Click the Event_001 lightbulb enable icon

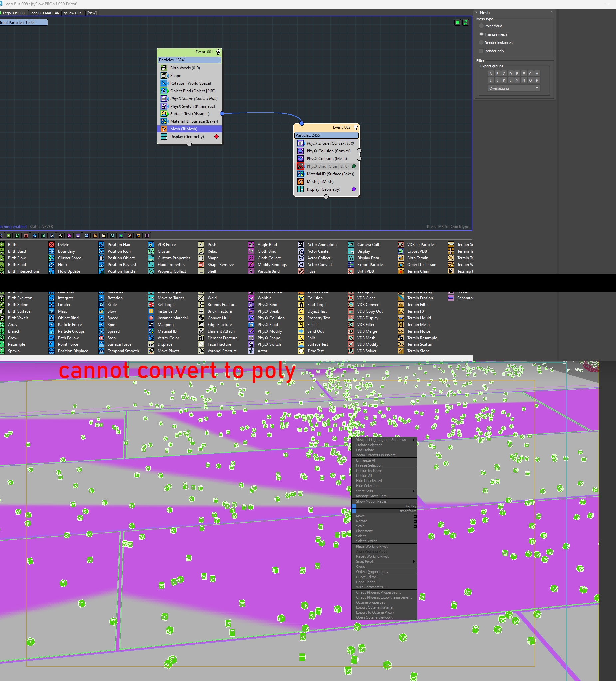point(218,52)
